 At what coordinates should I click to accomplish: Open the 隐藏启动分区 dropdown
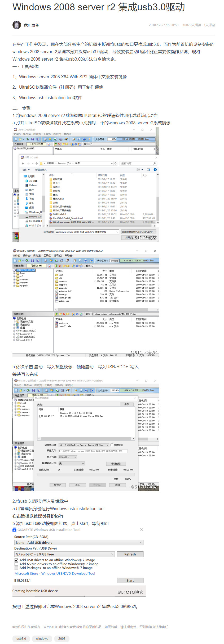[72, 464]
